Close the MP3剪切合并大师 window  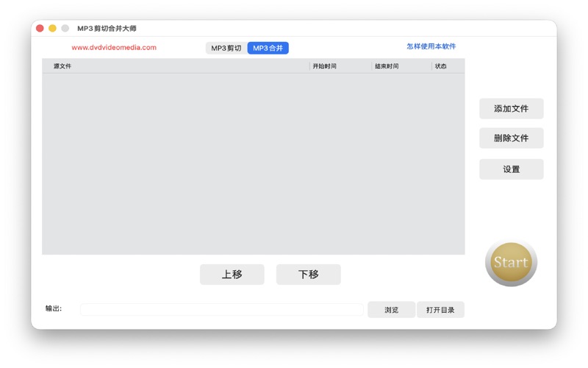pyautogui.click(x=40, y=29)
